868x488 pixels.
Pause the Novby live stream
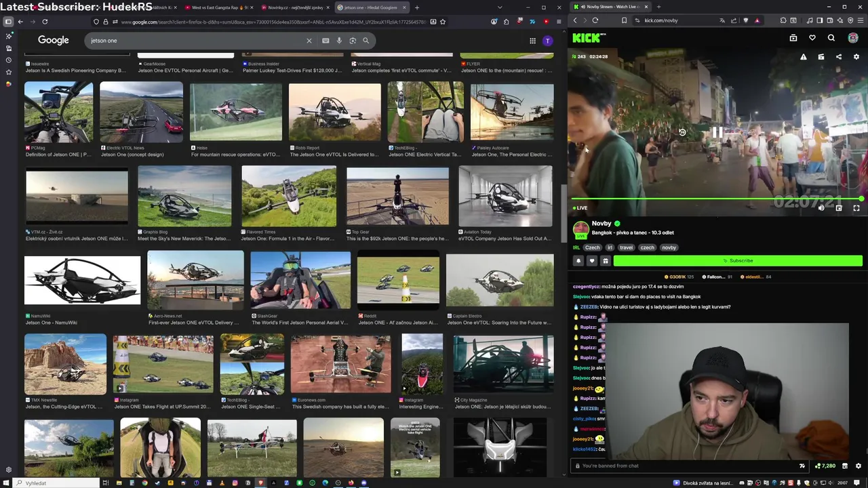click(717, 133)
